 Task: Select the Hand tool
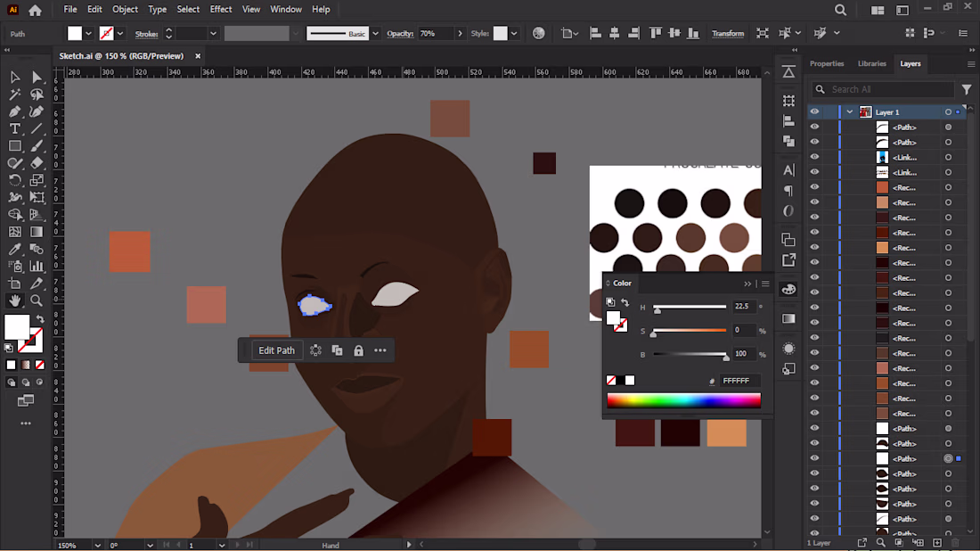pyautogui.click(x=15, y=300)
